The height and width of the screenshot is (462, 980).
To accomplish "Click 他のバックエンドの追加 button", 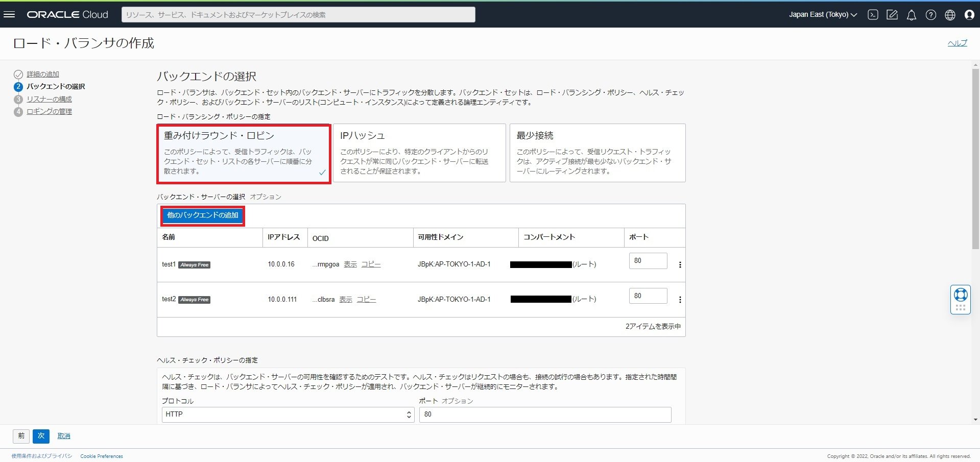I will tap(203, 215).
